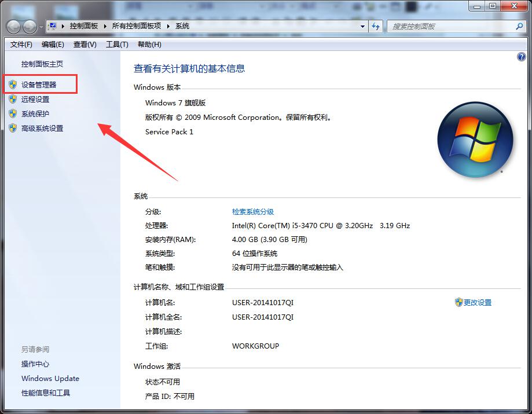Open the address bar history dropdown arrow

coord(362,27)
